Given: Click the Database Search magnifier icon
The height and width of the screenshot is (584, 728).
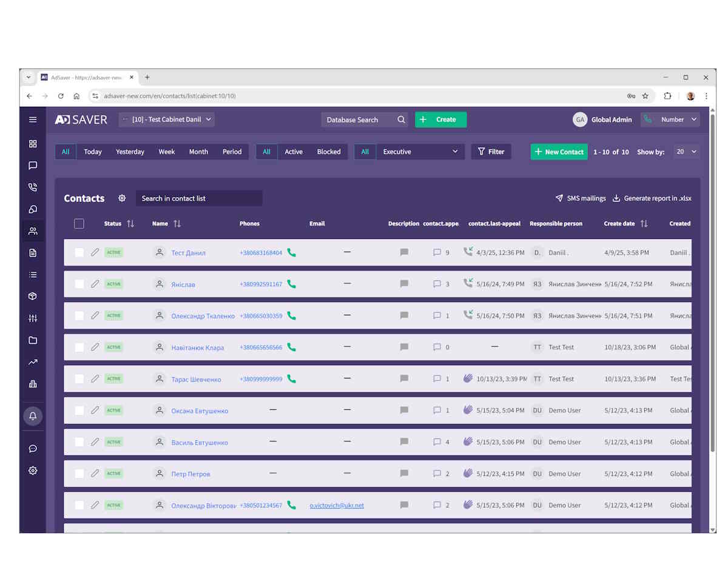Looking at the screenshot, I should pyautogui.click(x=401, y=119).
